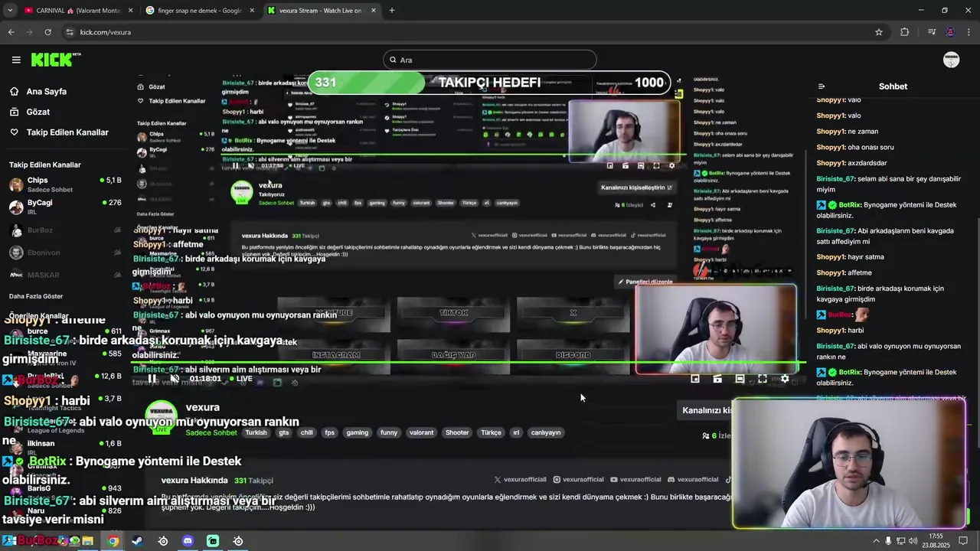This screenshot has height=551, width=980.
Task: Select the Türkçe tag
Action: coord(491,432)
